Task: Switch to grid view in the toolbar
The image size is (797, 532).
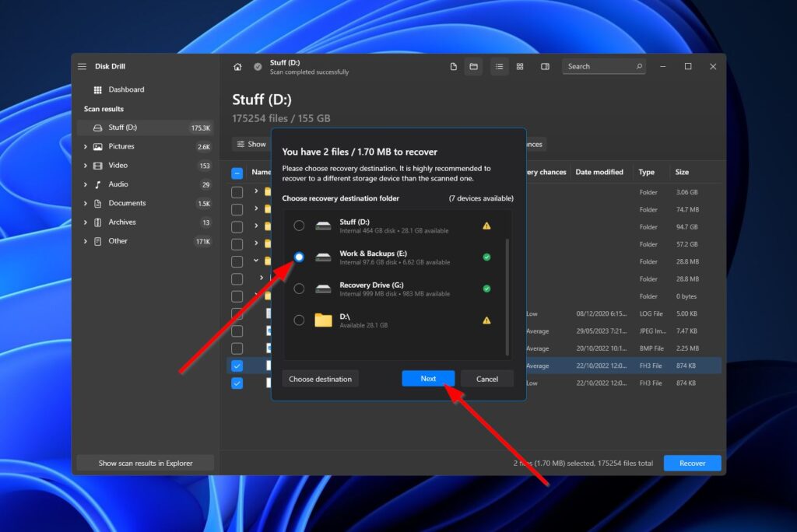Action: click(520, 67)
